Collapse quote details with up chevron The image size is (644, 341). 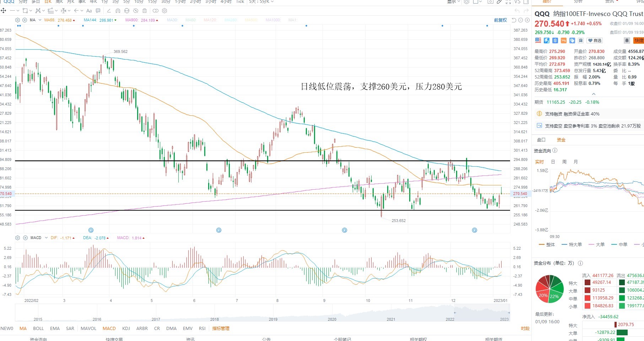tap(594, 94)
